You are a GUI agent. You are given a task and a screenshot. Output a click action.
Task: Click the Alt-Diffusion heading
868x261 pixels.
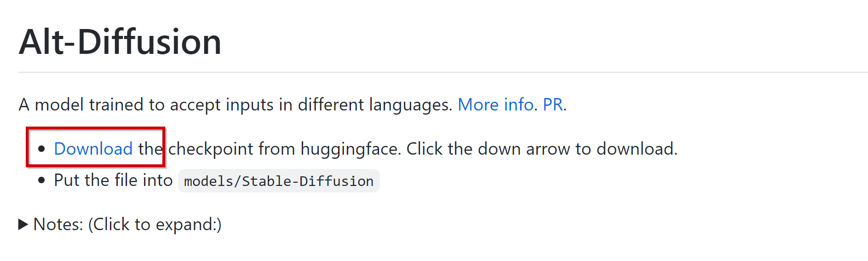[x=120, y=41]
